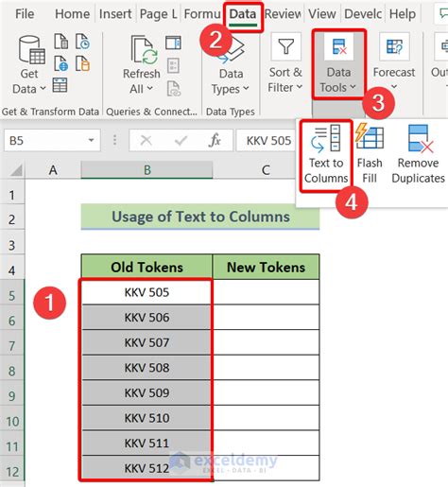This screenshot has width=448, height=487.
Task: Open the Queries & Connections pane icon
Action: click(173, 43)
